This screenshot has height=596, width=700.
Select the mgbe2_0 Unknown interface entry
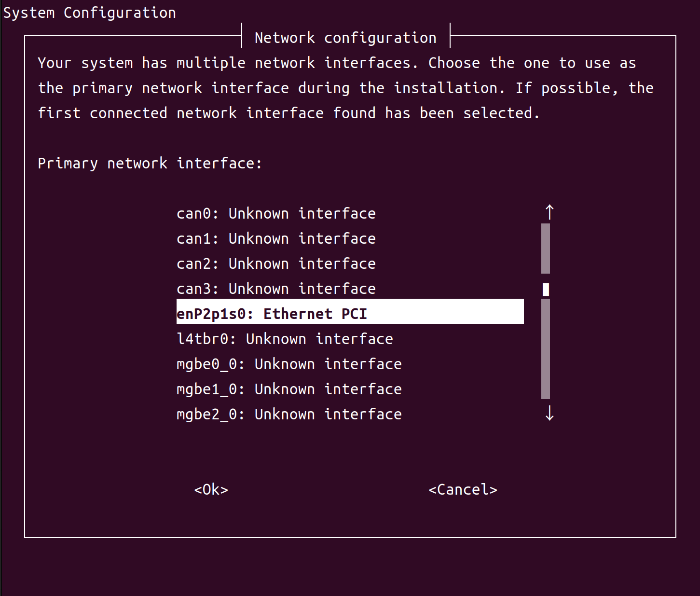(288, 414)
